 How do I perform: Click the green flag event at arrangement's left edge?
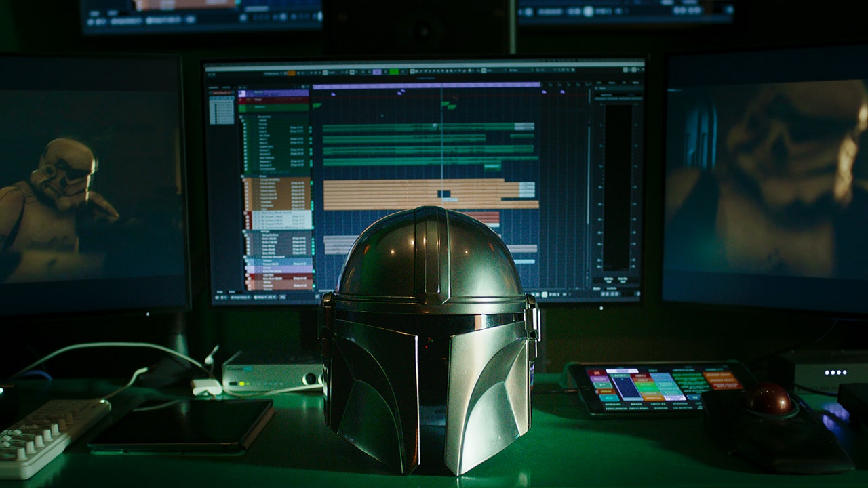(317, 105)
